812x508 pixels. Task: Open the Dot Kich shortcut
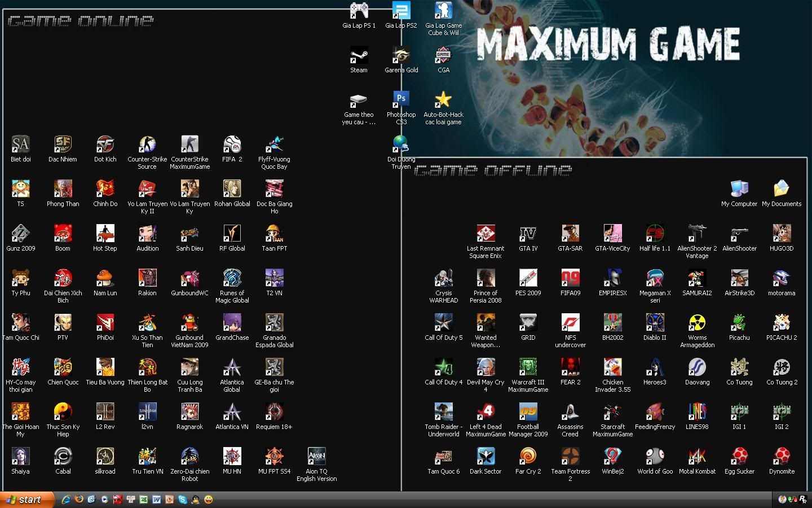pyautogui.click(x=105, y=144)
